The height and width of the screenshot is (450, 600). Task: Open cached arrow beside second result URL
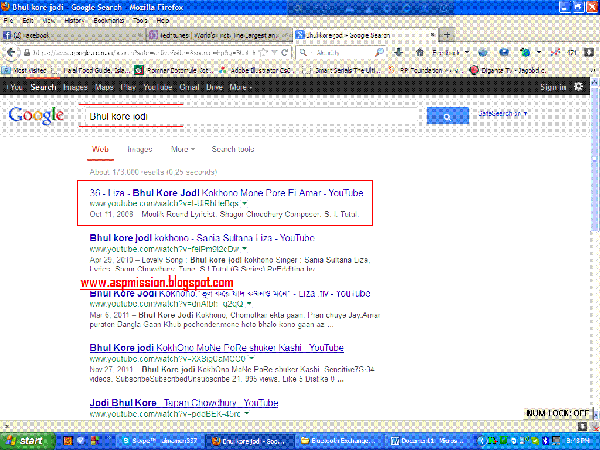245,249
